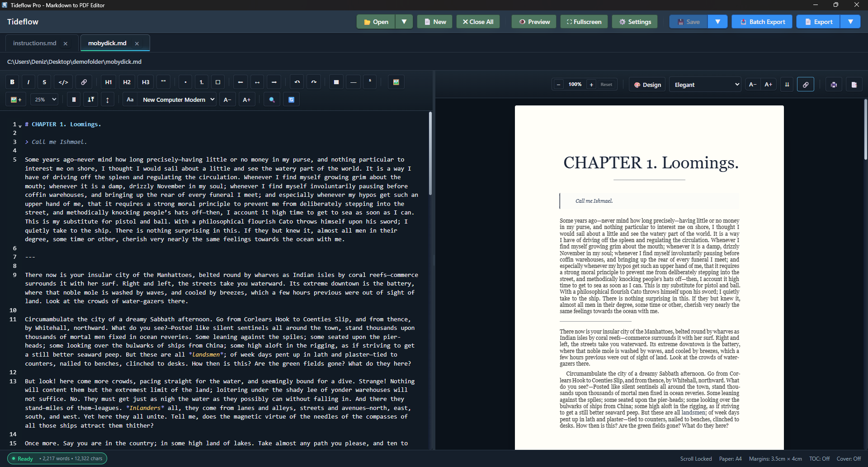The width and height of the screenshot is (868, 467).
Task: Open the find and search tool
Action: tap(272, 99)
